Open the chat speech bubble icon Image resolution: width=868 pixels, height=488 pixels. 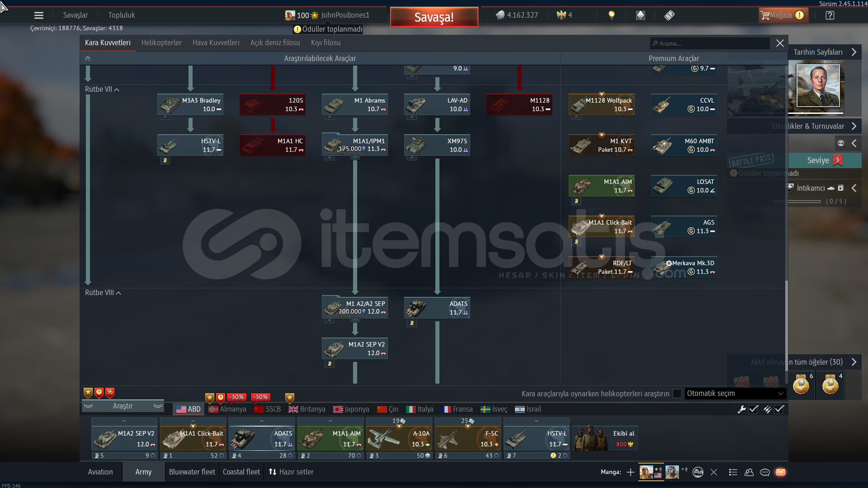click(x=765, y=472)
